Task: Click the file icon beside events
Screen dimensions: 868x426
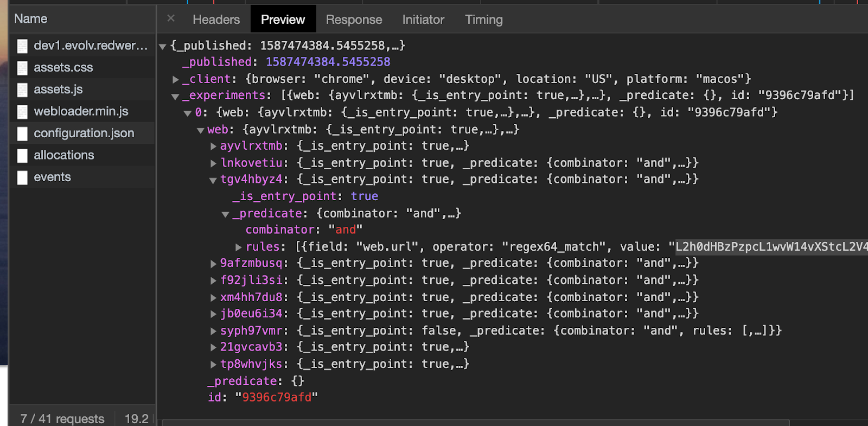Action: [x=22, y=177]
